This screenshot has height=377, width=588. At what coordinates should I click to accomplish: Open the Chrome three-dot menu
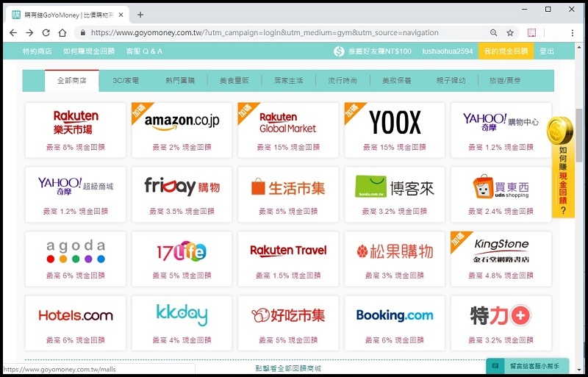[572, 33]
